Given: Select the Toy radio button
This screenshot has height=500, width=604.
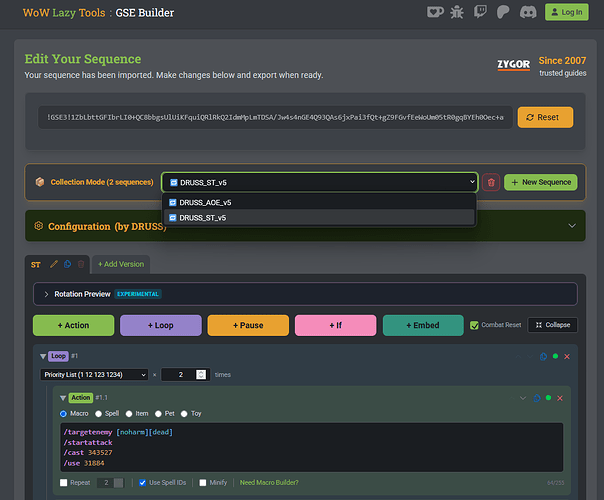Looking at the screenshot, I should coord(184,414).
